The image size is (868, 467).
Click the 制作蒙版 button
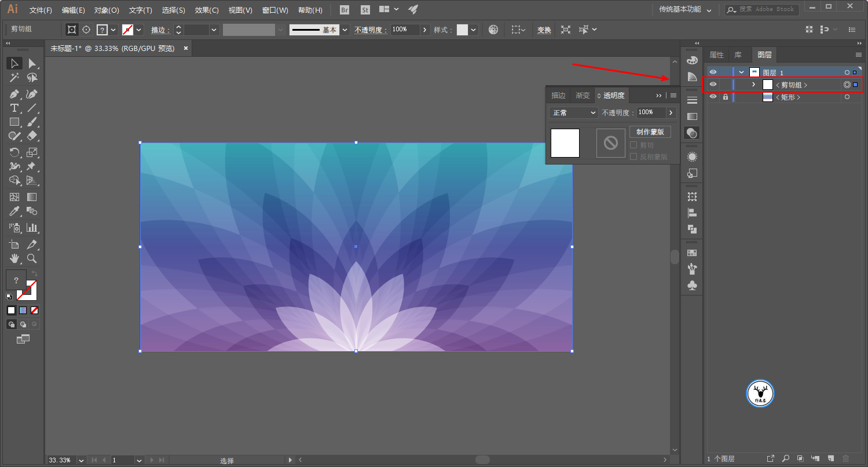[x=650, y=132]
